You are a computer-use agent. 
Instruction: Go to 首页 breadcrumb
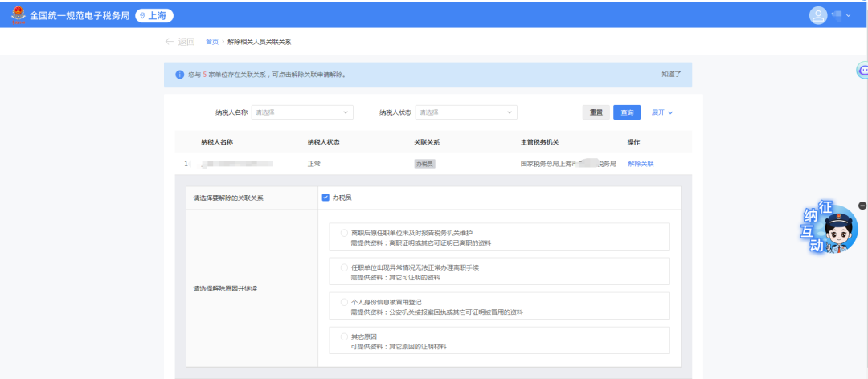coord(212,42)
